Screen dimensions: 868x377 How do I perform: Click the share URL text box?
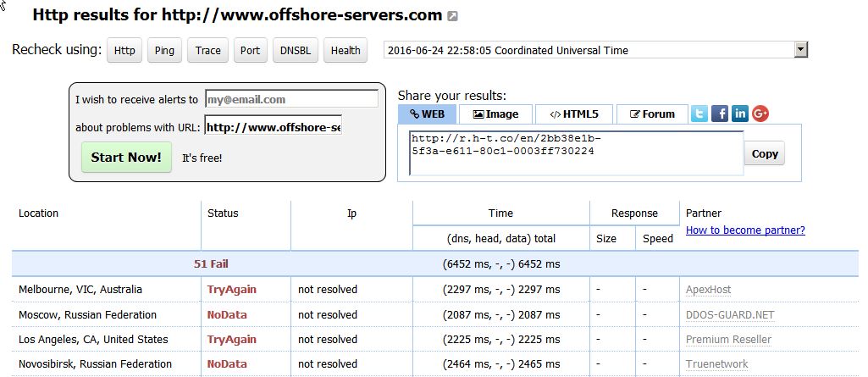[x=577, y=152]
